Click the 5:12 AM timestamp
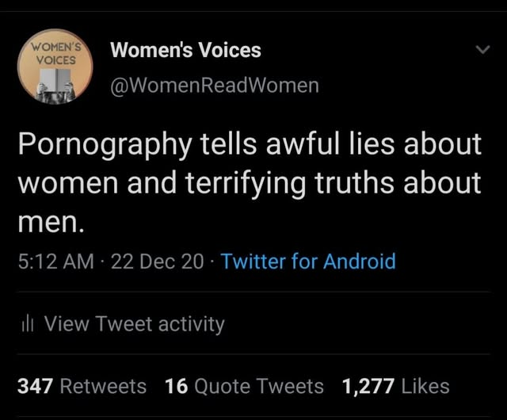507x420 pixels. click(x=53, y=261)
